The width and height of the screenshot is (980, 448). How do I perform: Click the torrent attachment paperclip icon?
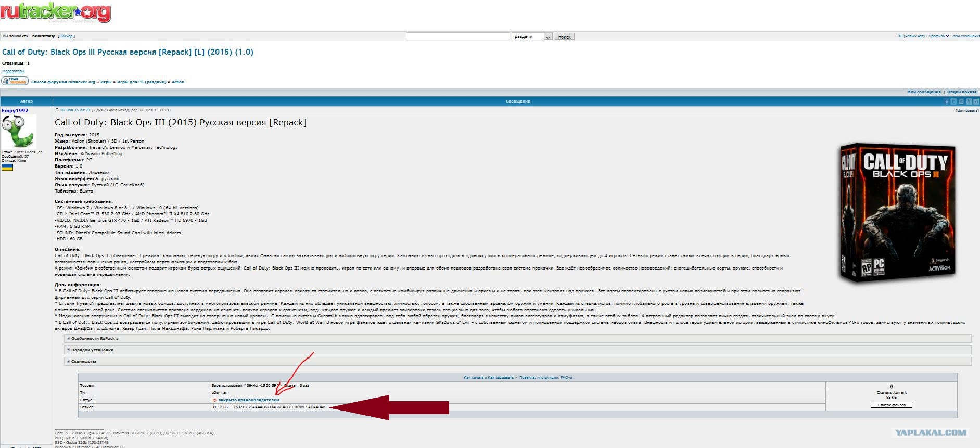coord(892,387)
